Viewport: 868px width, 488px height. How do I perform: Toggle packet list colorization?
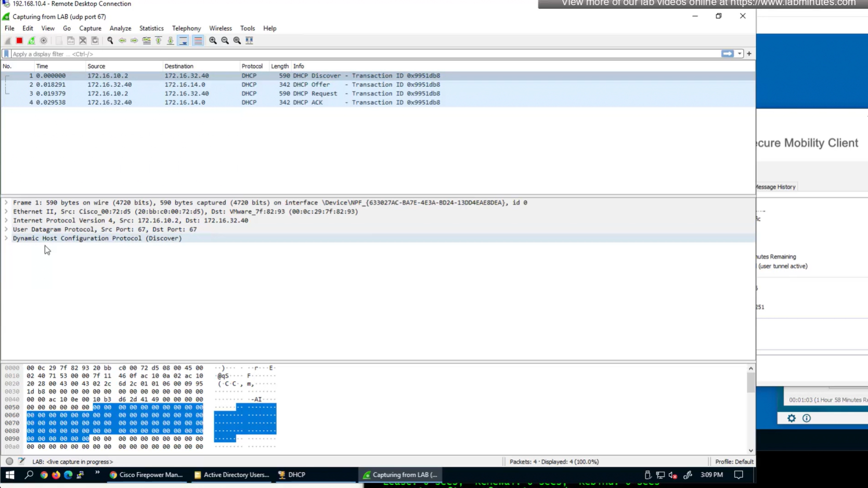[x=198, y=41]
